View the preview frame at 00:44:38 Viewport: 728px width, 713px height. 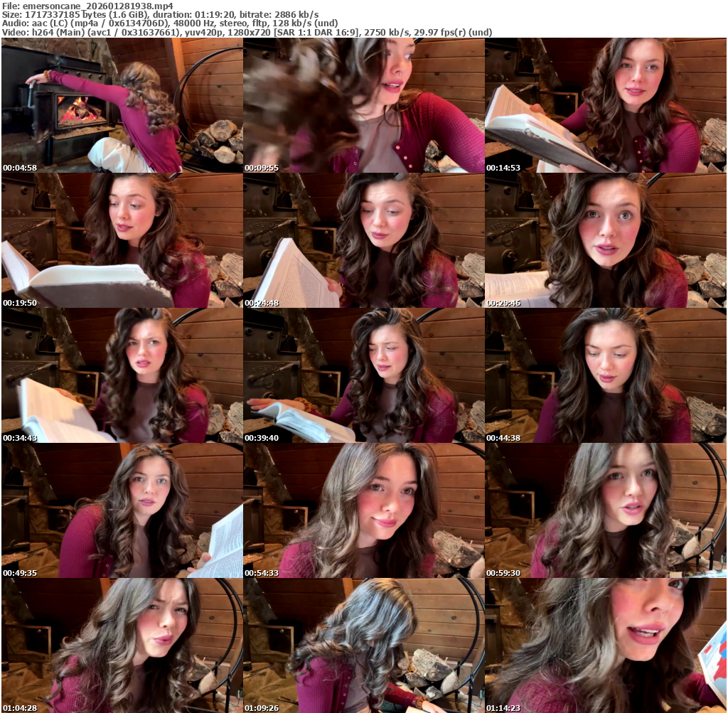(x=606, y=375)
